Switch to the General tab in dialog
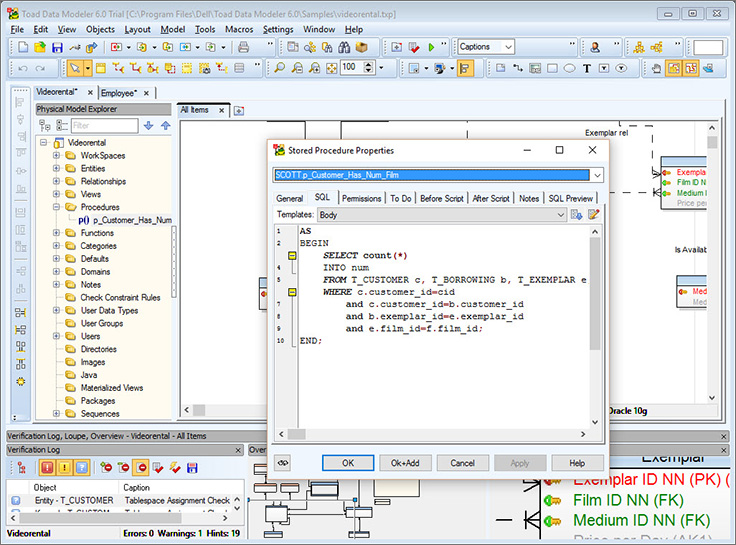736x545 pixels. pos(290,199)
